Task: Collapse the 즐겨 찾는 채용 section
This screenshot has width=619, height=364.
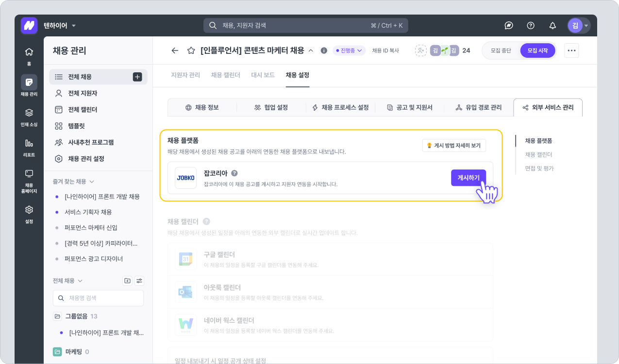Action: (x=74, y=182)
